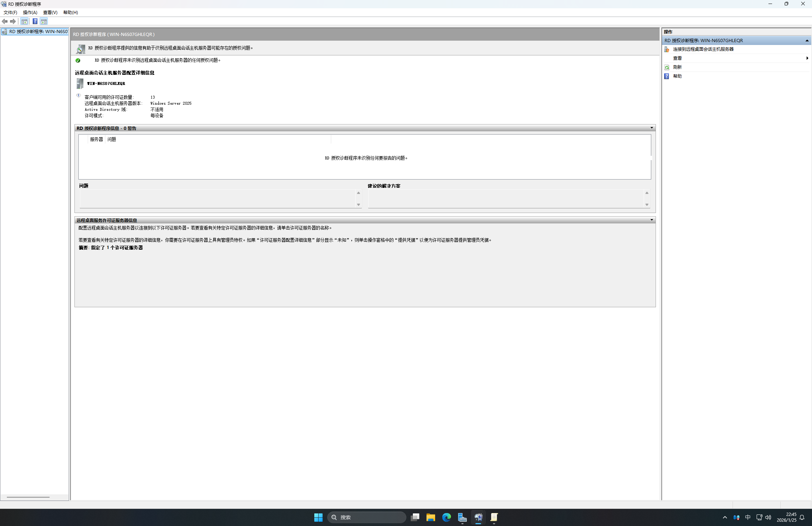Toggle the show/hide action pane button
Screen dimensions: 812x526
pos(44,22)
